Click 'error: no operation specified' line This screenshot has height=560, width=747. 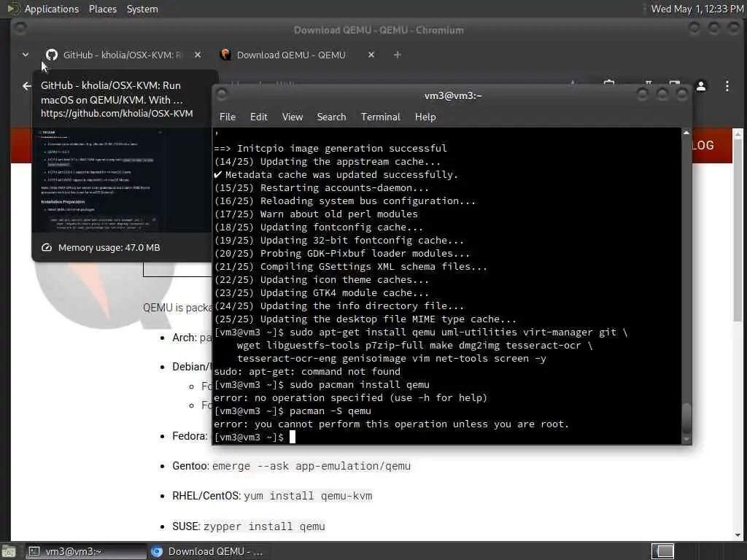click(350, 397)
